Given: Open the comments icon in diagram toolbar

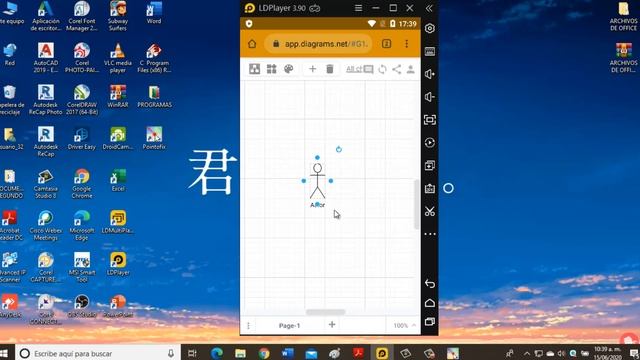Looking at the screenshot, I should click(x=368, y=69).
